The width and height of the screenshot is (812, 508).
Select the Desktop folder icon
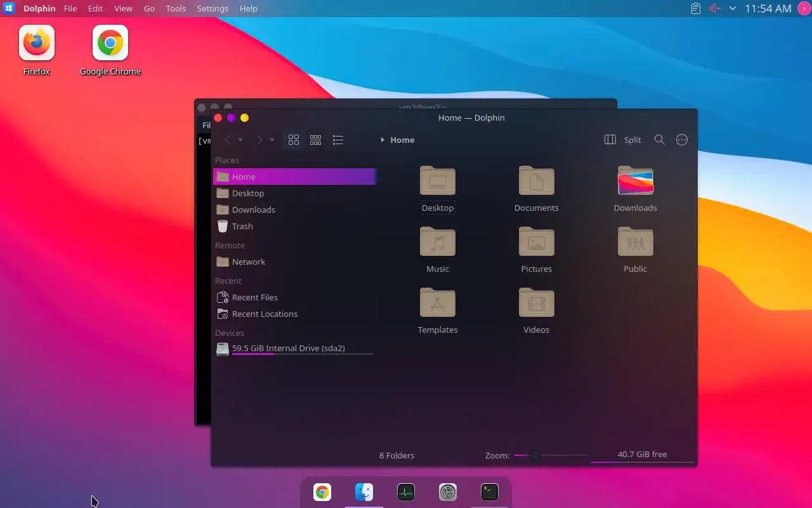coord(438,181)
